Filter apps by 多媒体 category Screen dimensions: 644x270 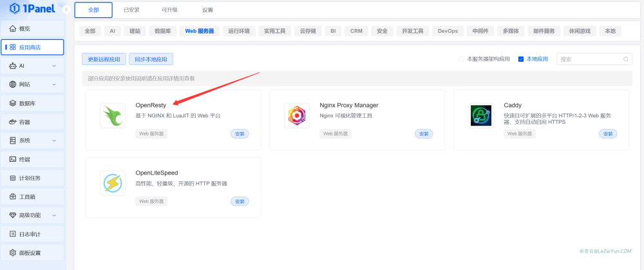511,31
